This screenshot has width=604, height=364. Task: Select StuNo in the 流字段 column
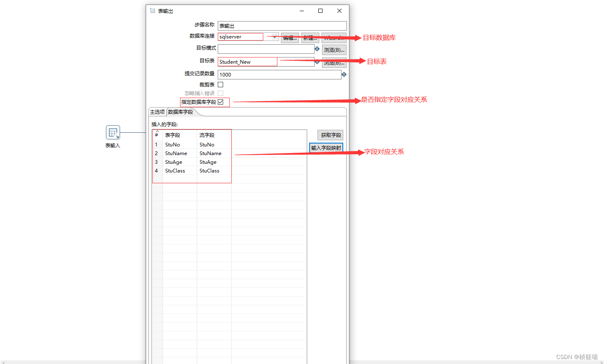pos(207,145)
